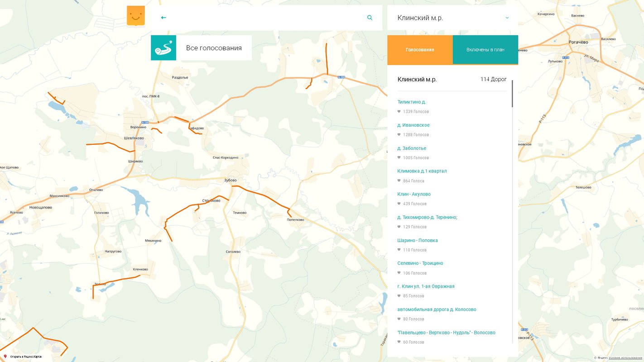Click heart icon next to 110 Голосов
Viewport: 644px width, 362px height.
[x=399, y=250]
